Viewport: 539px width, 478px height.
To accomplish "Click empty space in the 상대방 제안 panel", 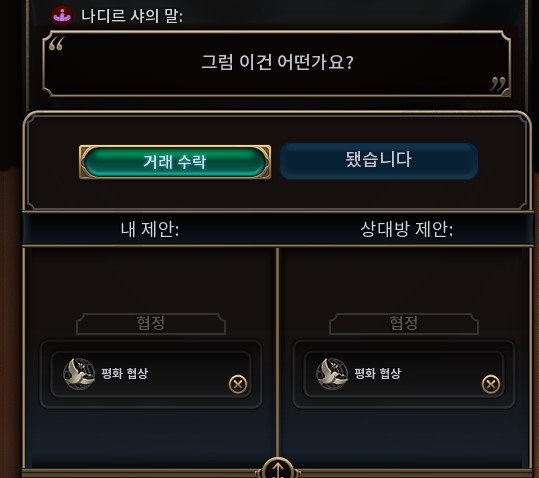I will point(404,280).
